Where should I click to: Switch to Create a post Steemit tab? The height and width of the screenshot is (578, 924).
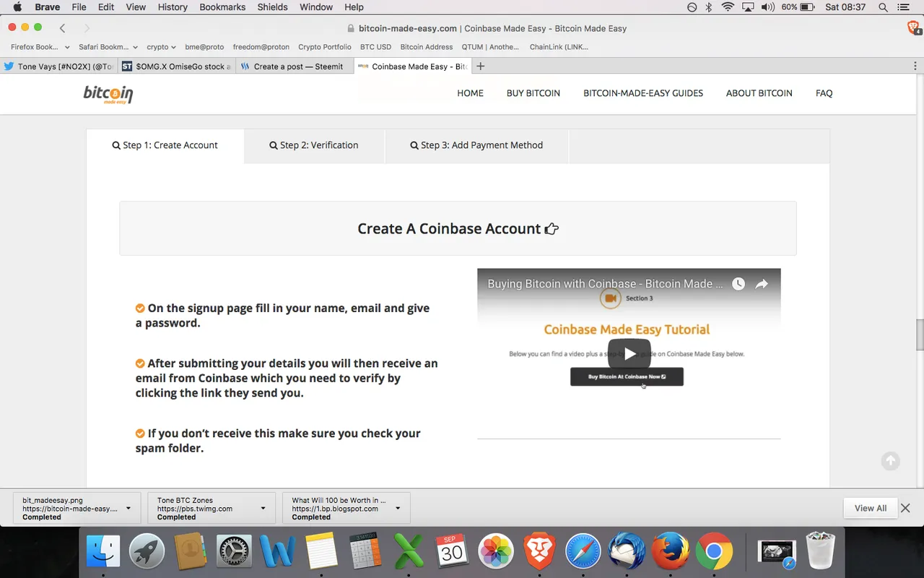[x=295, y=66]
